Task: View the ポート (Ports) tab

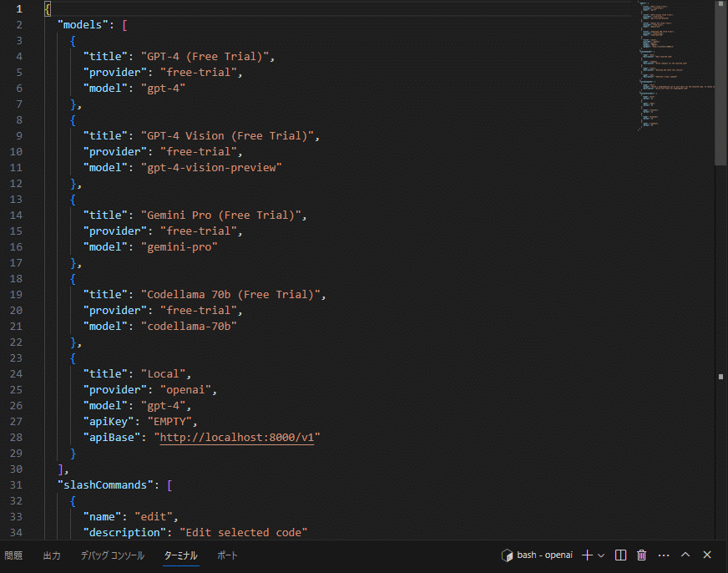Action: (227, 555)
